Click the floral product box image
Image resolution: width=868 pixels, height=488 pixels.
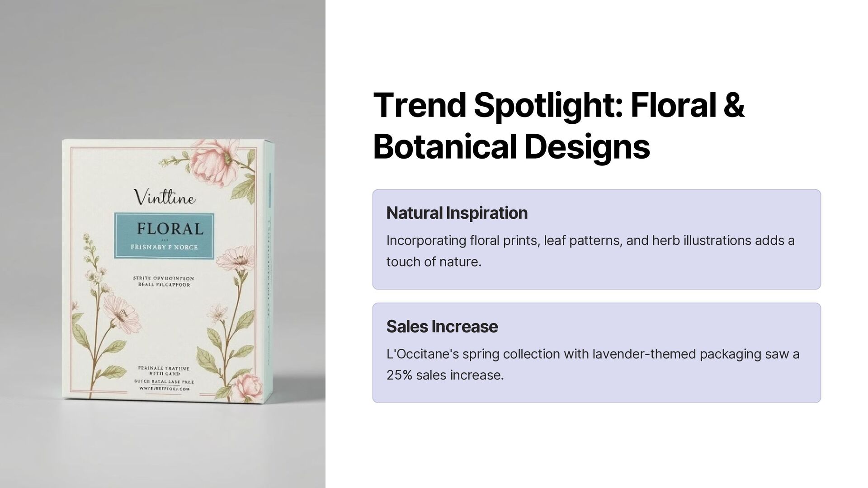point(168,269)
